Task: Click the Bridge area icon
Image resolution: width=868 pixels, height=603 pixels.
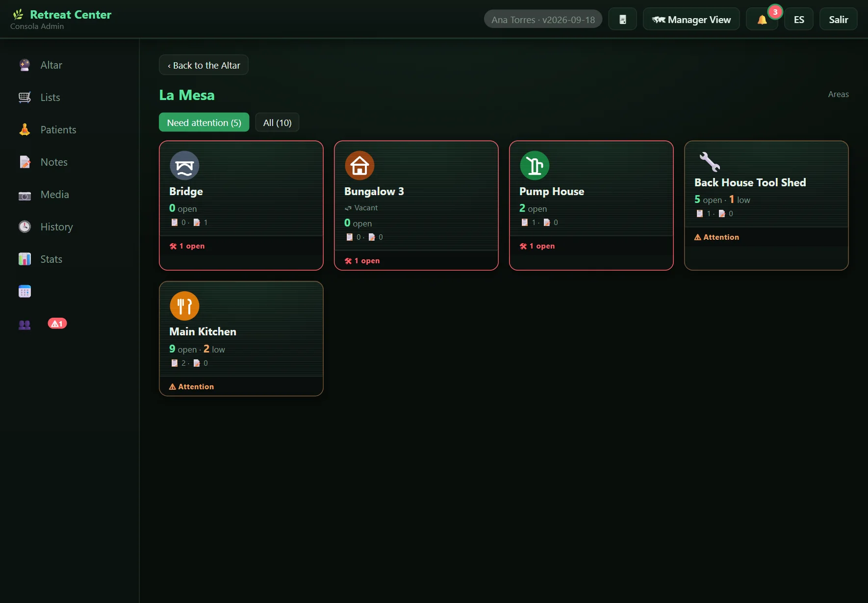Action: click(x=184, y=166)
